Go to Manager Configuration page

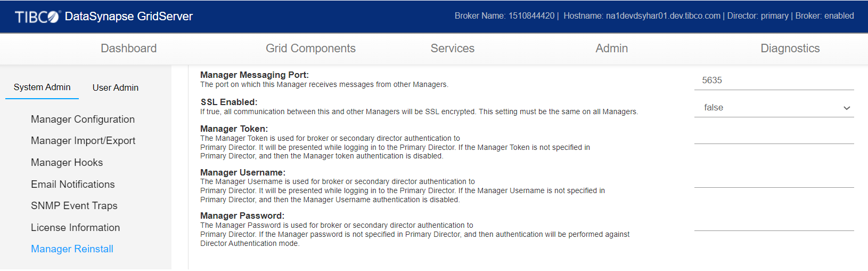coord(83,119)
